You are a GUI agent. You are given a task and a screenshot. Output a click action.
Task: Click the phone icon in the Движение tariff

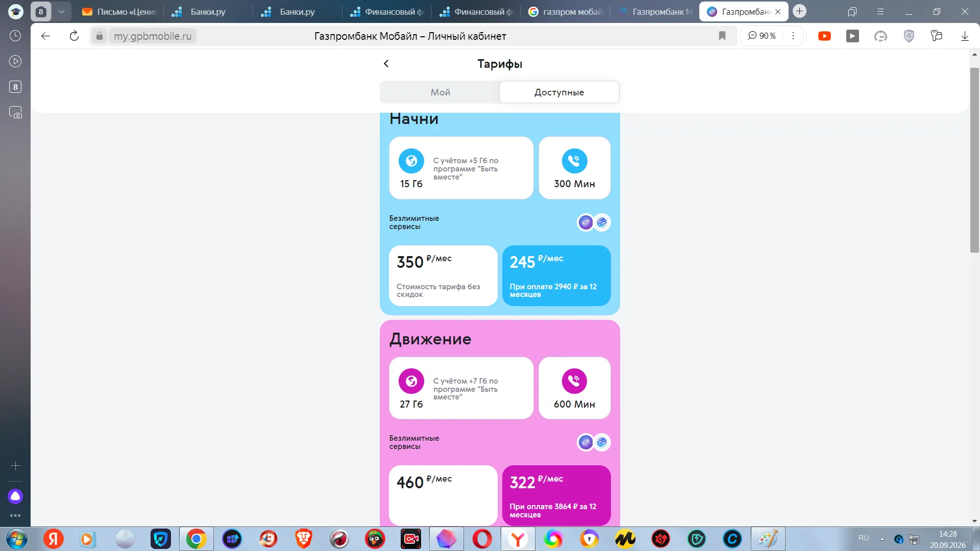(x=574, y=381)
